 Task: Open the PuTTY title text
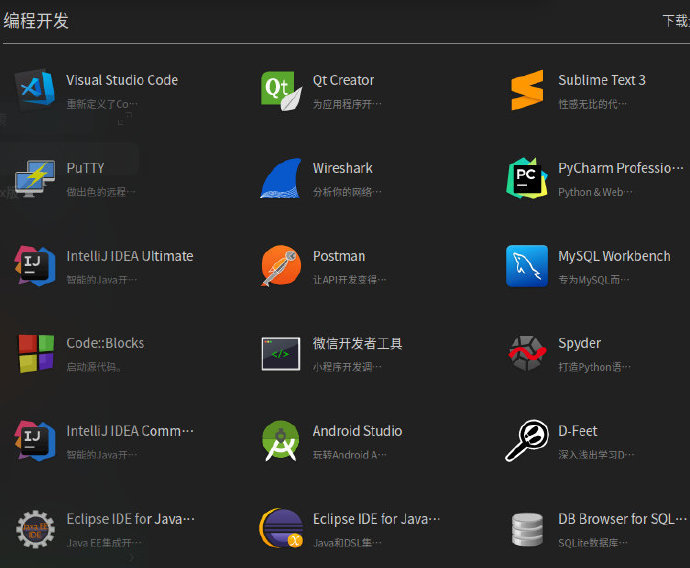tap(85, 168)
